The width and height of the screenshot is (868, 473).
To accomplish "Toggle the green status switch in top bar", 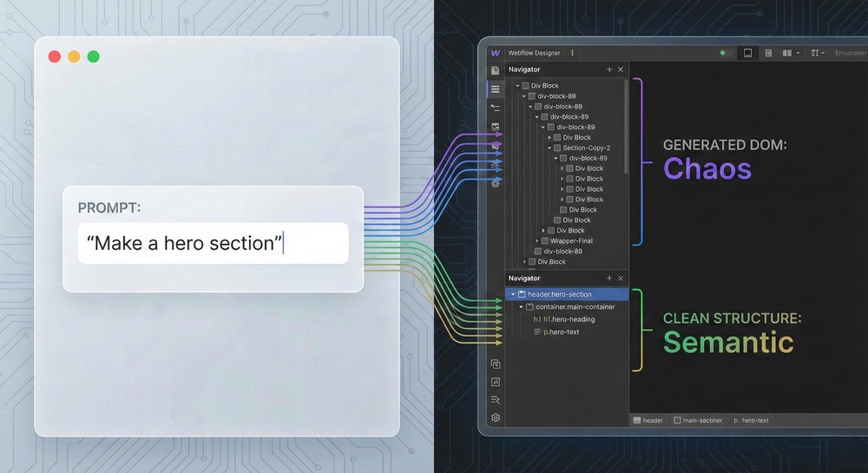I will [x=726, y=53].
